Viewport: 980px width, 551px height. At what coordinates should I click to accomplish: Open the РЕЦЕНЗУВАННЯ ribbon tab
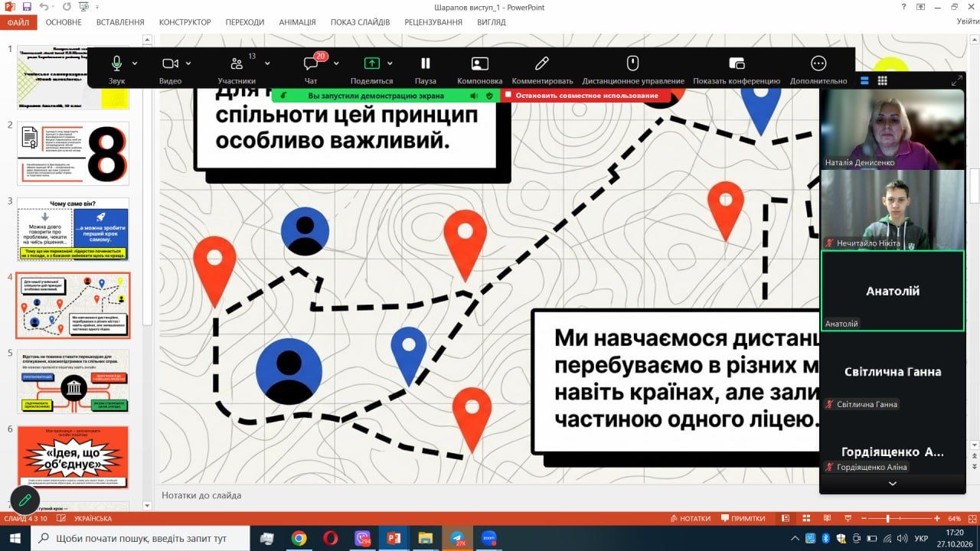pyautogui.click(x=433, y=22)
